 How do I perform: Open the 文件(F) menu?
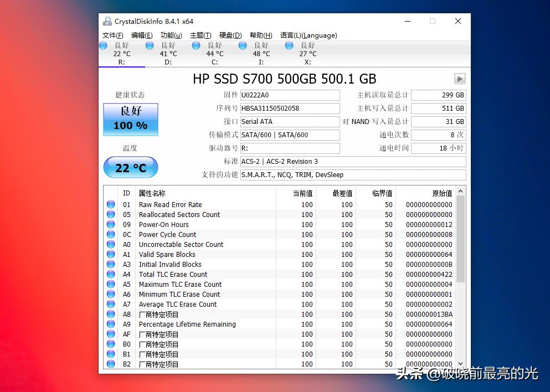[x=114, y=35]
